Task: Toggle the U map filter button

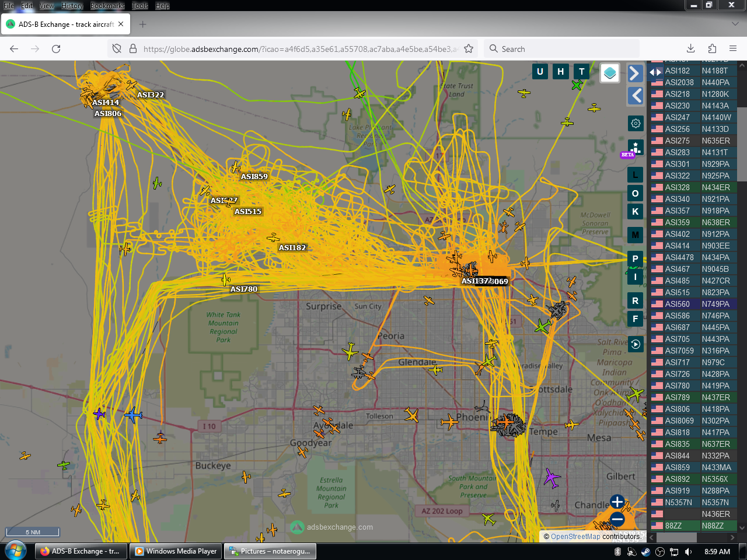Action: coord(540,72)
